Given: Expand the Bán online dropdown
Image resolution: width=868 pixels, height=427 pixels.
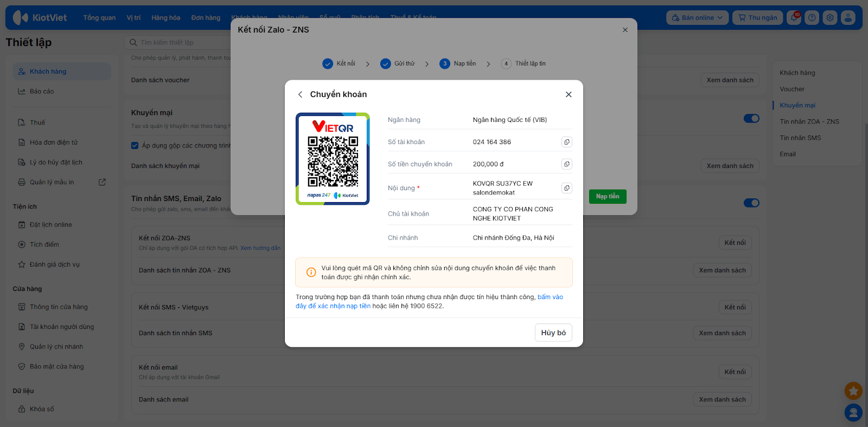Looking at the screenshot, I should click(697, 17).
